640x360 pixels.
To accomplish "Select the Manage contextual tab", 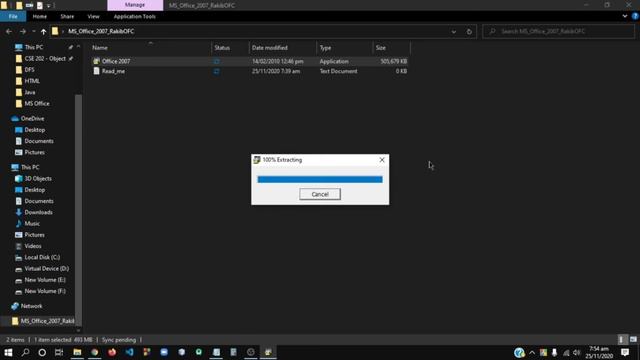I will [135, 5].
